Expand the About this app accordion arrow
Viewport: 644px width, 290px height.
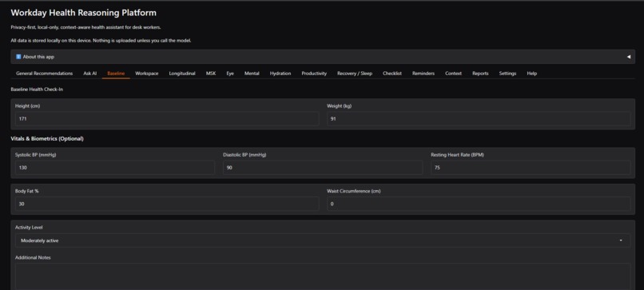(628, 57)
